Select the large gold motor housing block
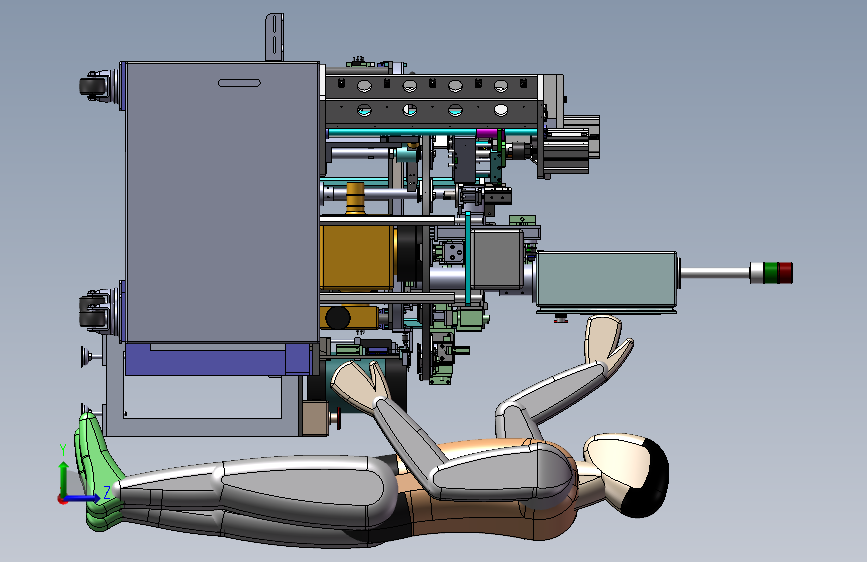 357,257
